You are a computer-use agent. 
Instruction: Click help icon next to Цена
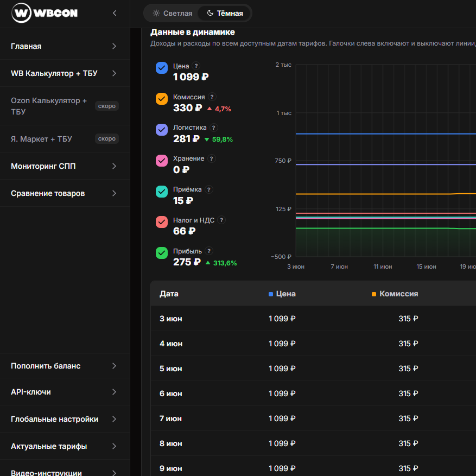(196, 66)
